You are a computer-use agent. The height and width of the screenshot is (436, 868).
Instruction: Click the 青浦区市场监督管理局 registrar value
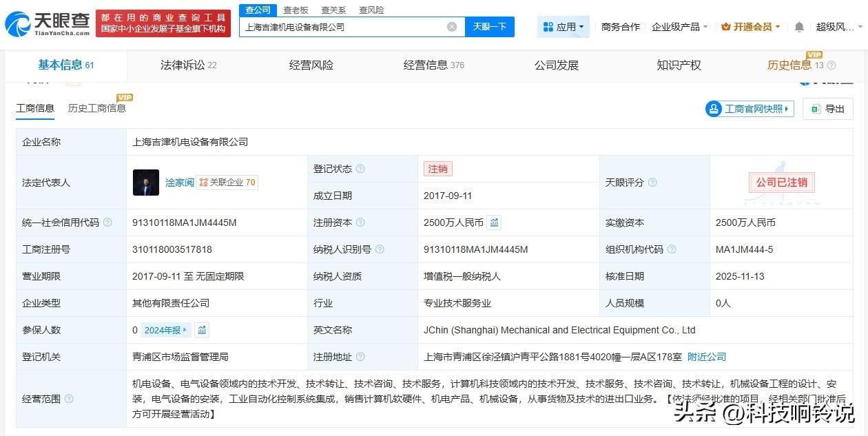(180, 357)
